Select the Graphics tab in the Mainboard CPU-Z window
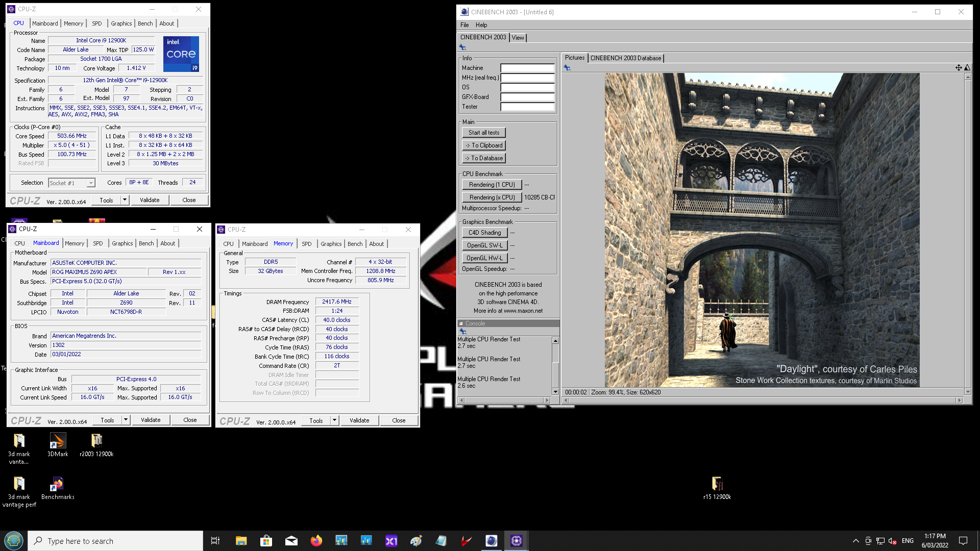The width and height of the screenshot is (980, 551). (122, 243)
